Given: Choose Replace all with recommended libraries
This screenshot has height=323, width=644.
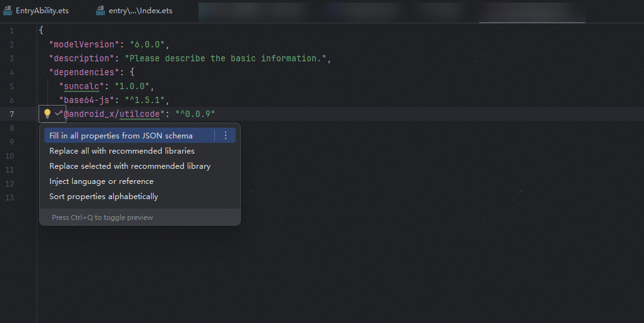Looking at the screenshot, I should (x=122, y=151).
